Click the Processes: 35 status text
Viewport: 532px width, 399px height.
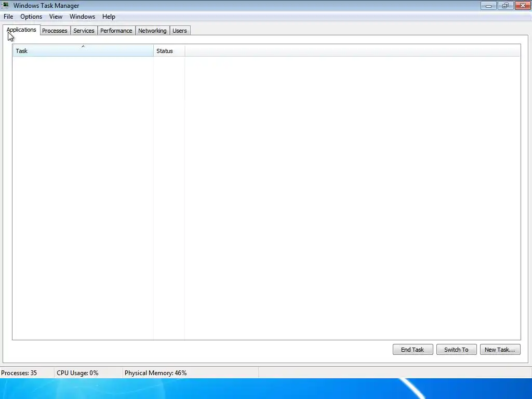click(19, 373)
